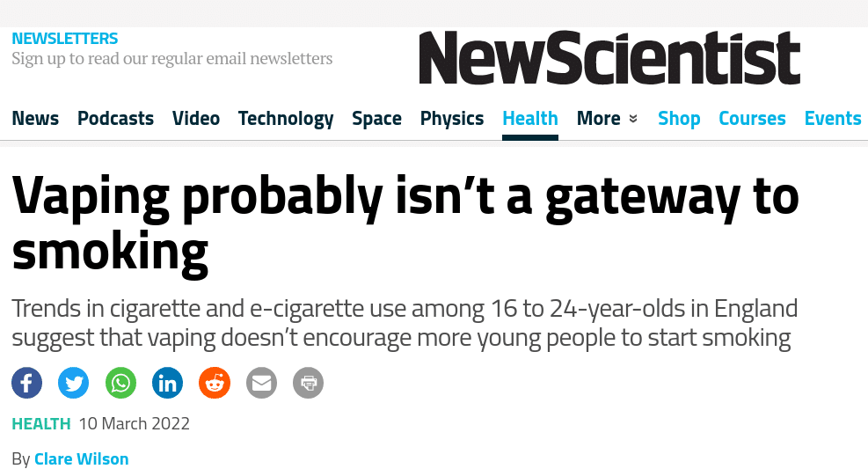Viewport: 868px width, 469px height.
Task: Open the Courses link
Action: (x=752, y=119)
